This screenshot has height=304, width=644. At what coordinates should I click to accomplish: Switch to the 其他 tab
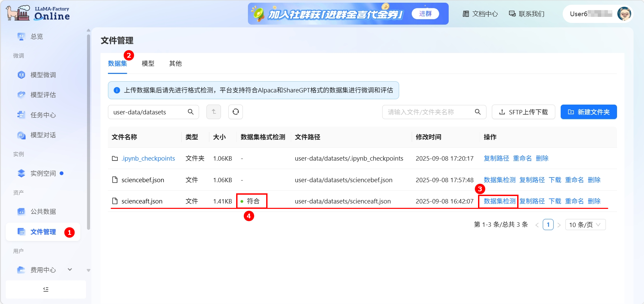click(x=175, y=63)
